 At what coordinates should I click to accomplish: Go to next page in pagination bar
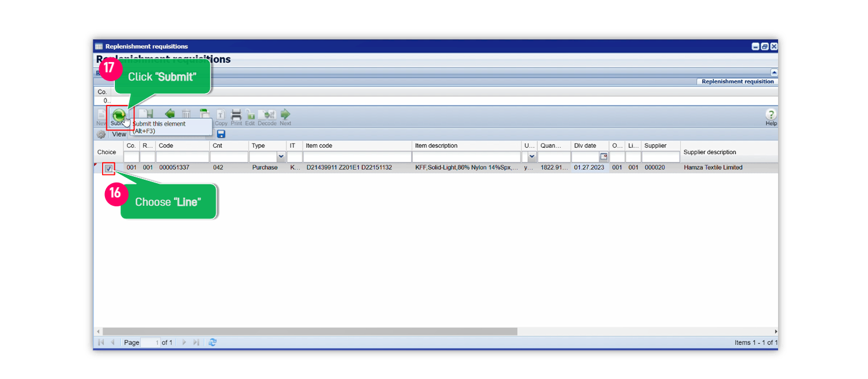tap(184, 342)
